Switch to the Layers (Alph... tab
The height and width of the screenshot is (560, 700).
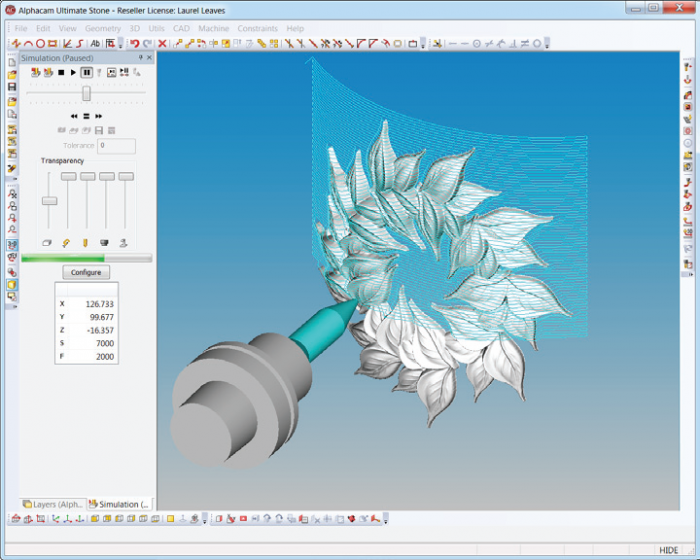point(53,504)
